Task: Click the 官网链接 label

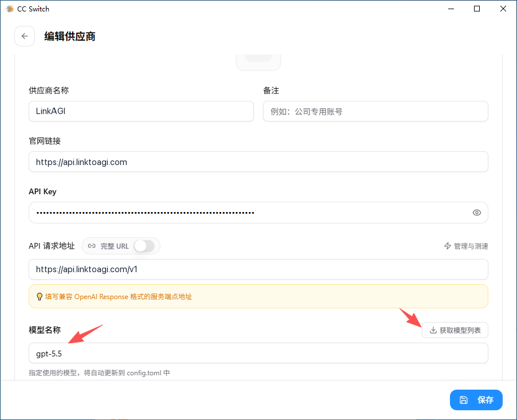Action: (x=45, y=141)
